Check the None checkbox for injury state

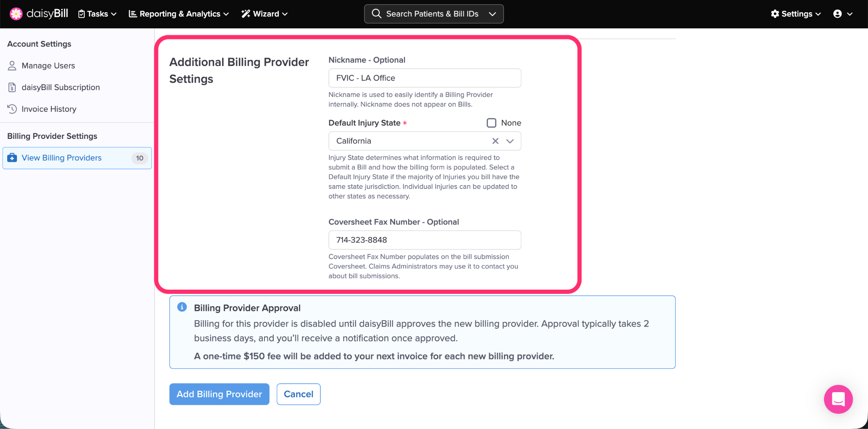tap(491, 123)
